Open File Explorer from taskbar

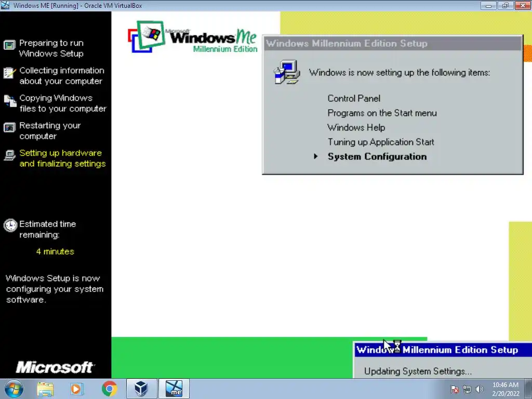[45, 389]
